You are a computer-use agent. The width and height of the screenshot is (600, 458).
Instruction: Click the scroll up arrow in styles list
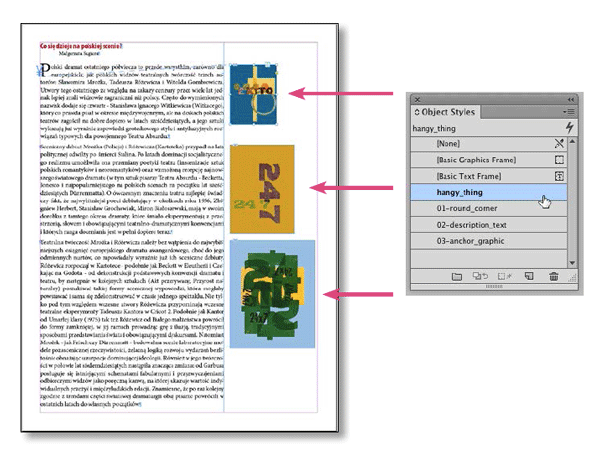coord(572,141)
